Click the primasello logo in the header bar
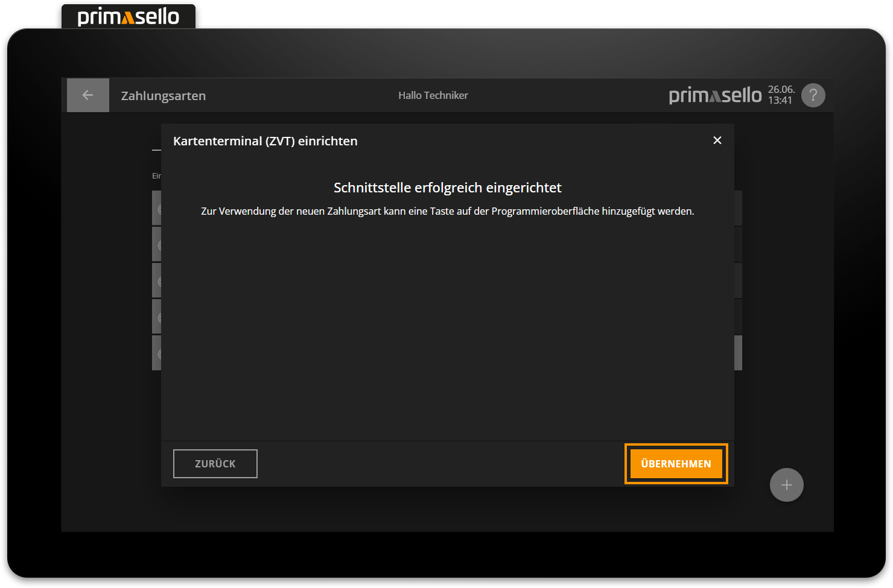Screen dimensions: 893x588 715,95
